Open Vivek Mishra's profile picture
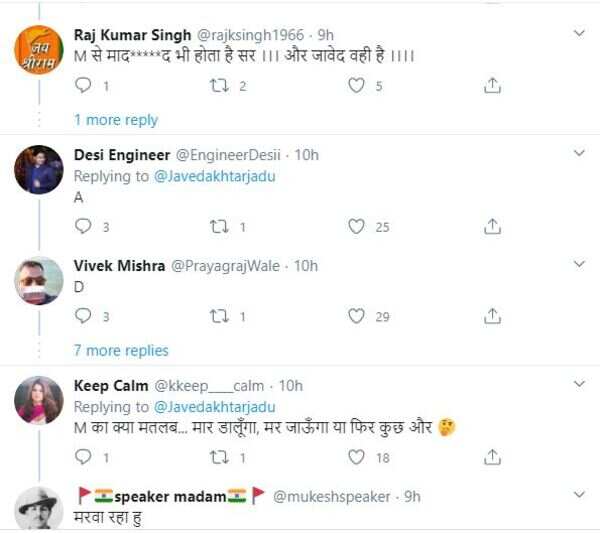The width and height of the screenshot is (600, 533). click(x=39, y=281)
